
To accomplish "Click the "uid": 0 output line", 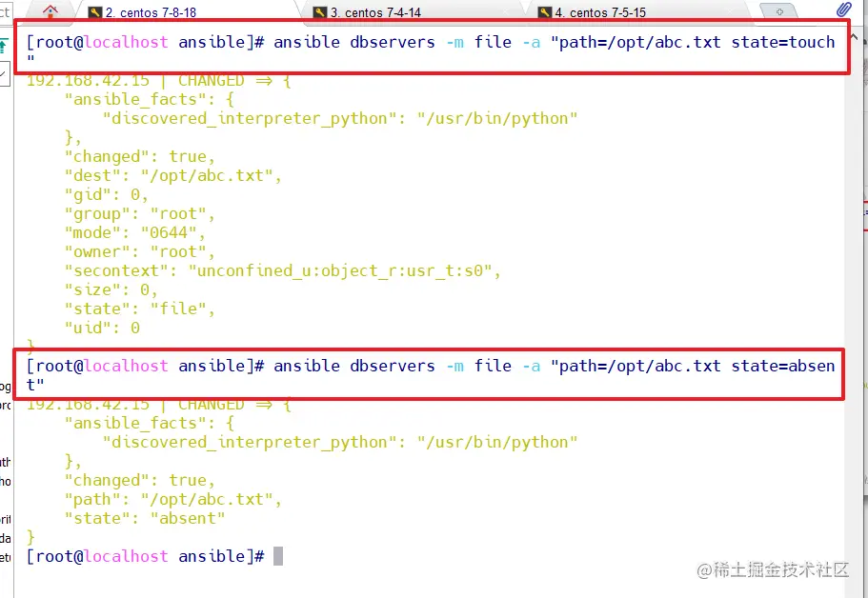I will tap(102, 328).
